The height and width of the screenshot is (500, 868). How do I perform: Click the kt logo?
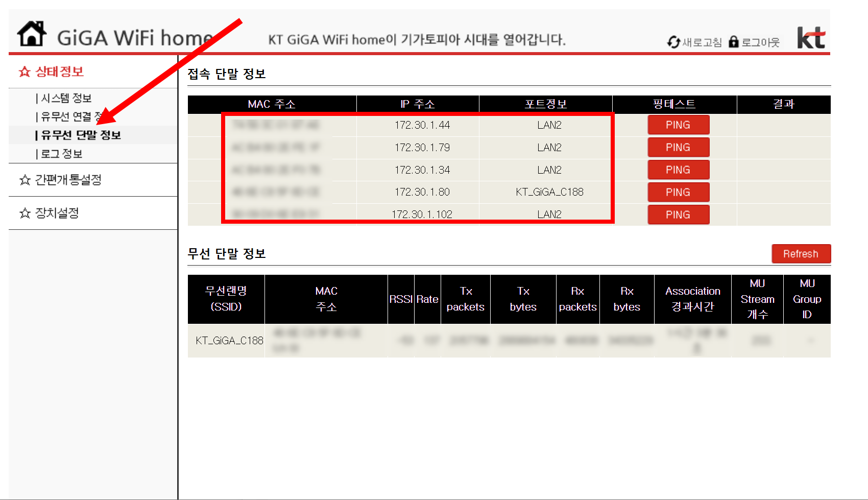[x=811, y=37]
